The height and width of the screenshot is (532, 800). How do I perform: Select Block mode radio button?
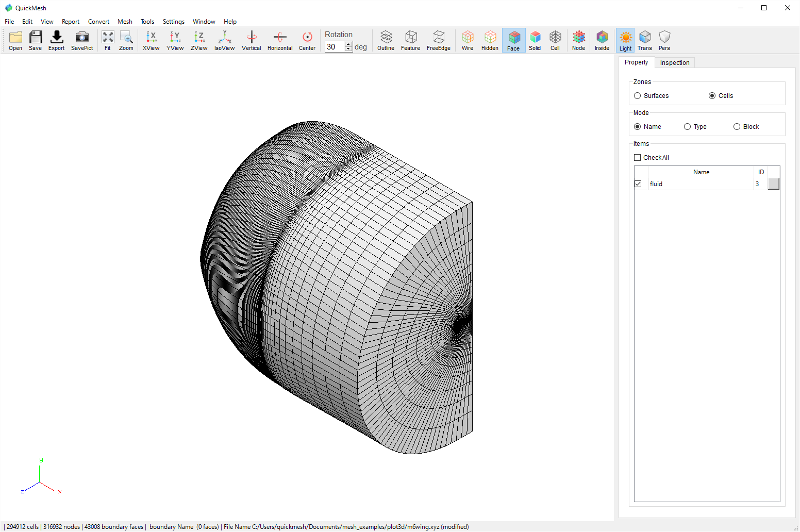[737, 127]
